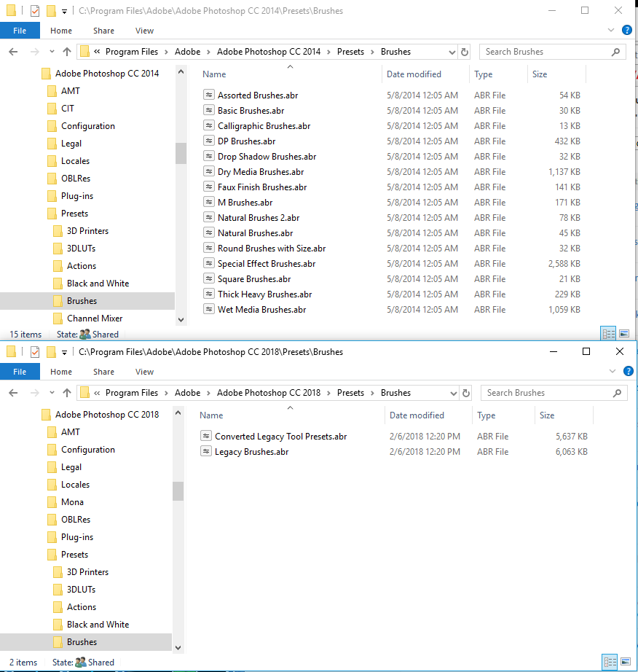Select Special Effect Brushes.abr file

click(267, 264)
